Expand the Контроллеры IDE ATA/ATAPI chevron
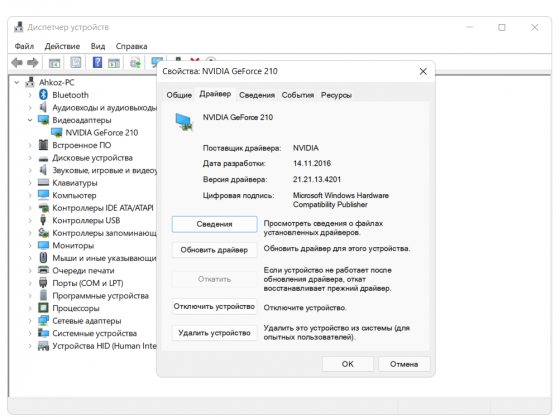 [x=30, y=208]
